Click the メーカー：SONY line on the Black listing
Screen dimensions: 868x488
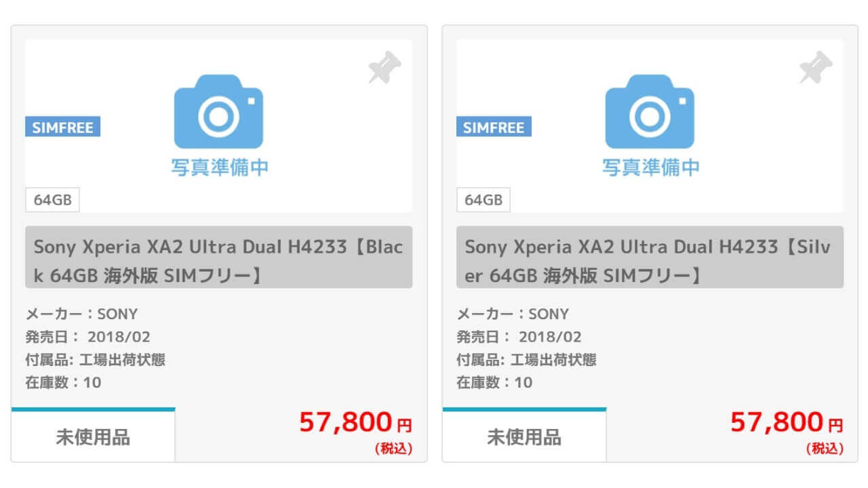click(x=81, y=314)
